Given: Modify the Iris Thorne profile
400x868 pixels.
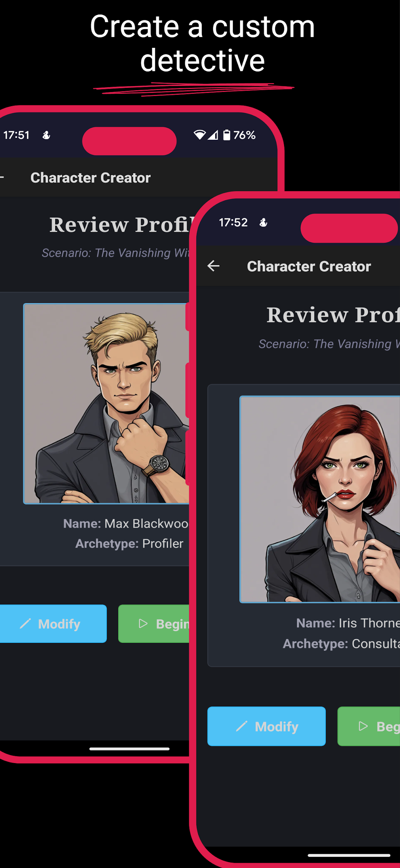Looking at the screenshot, I should [x=266, y=726].
